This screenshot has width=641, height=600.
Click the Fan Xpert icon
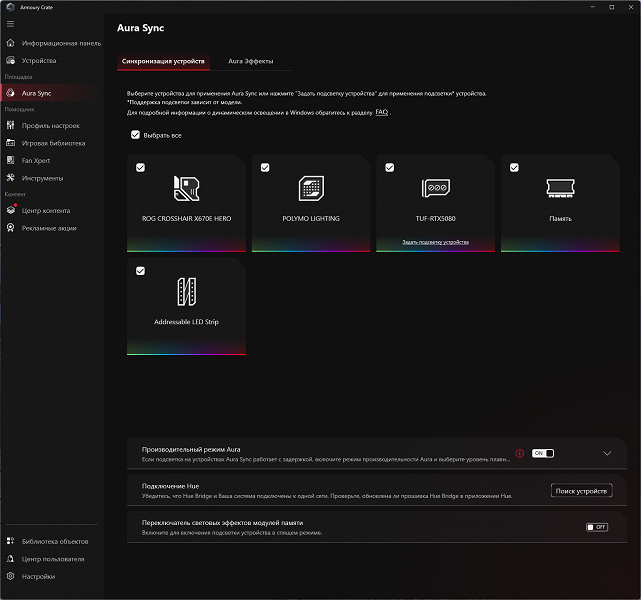click(x=11, y=160)
